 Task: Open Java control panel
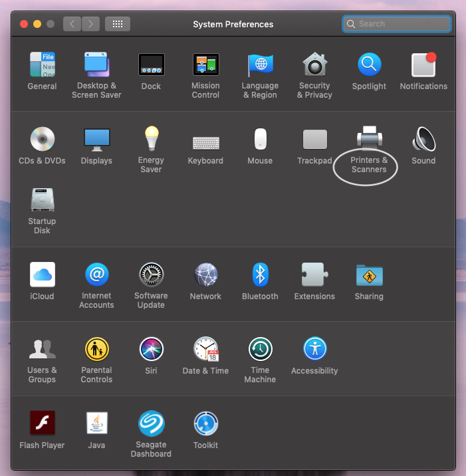96,423
